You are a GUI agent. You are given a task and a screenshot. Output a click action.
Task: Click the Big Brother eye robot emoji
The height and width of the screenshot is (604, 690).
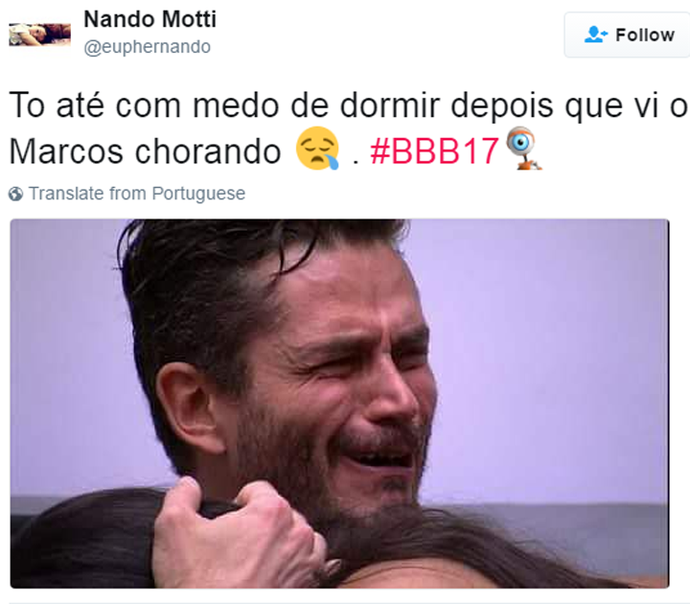coord(523,149)
